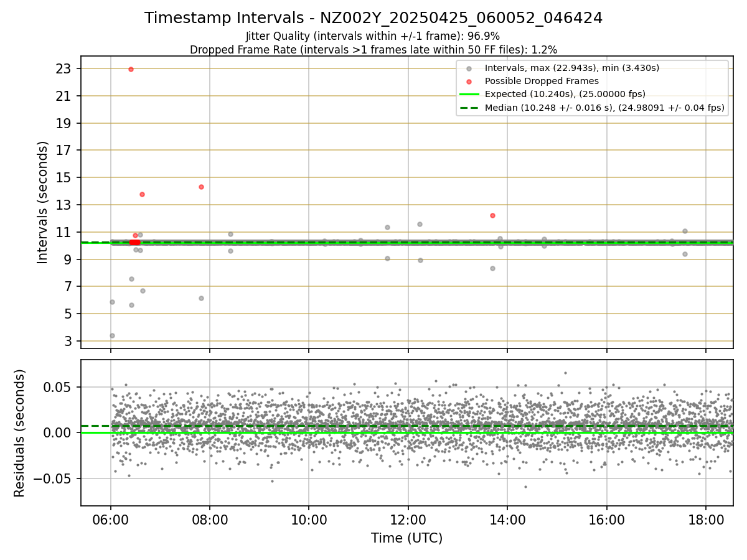Select the gray point near 6.1 s around 07:50
747x560 pixels.
click(x=201, y=298)
